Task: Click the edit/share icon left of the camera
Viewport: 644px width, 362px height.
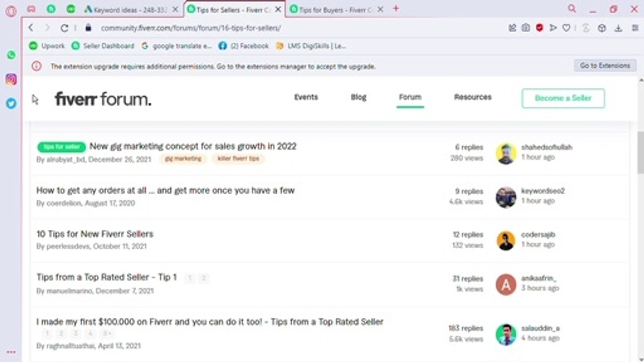Action: pyautogui.click(x=513, y=28)
